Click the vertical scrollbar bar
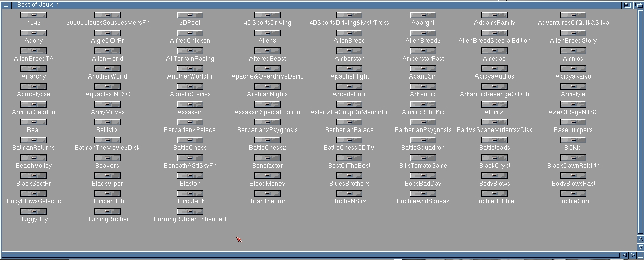This screenshot has width=644, height=260. tap(640, 121)
